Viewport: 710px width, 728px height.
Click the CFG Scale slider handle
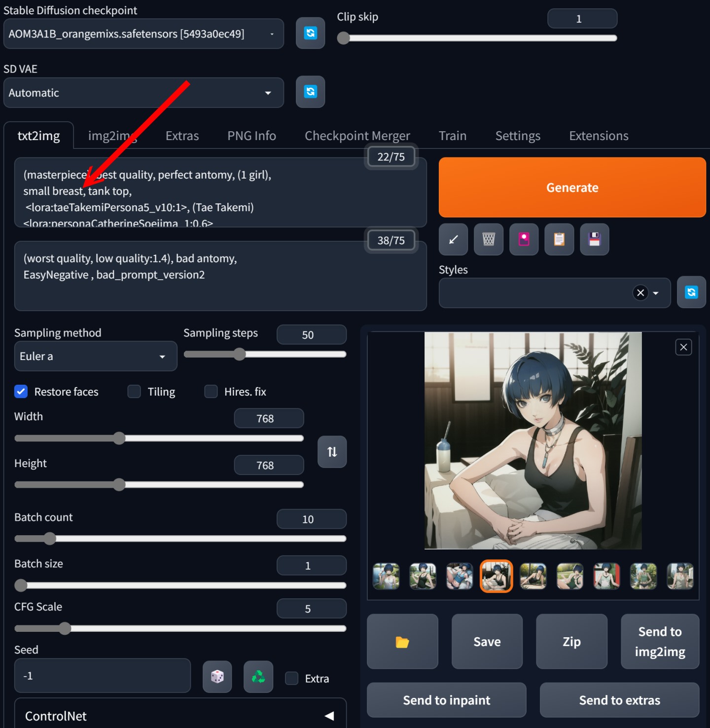click(x=65, y=628)
